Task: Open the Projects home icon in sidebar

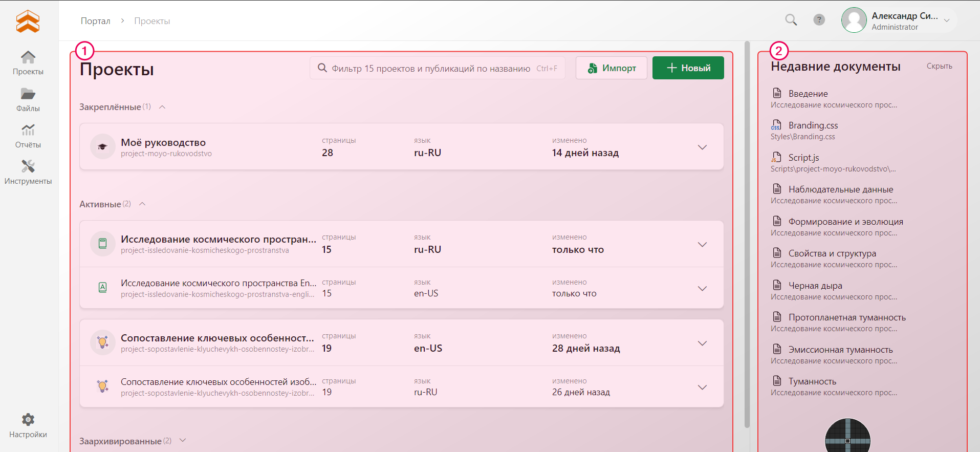Action: [x=28, y=57]
